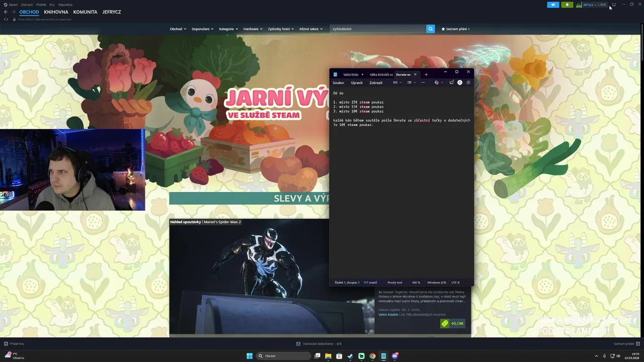Open Microsoft Store from taskbar

click(340, 356)
